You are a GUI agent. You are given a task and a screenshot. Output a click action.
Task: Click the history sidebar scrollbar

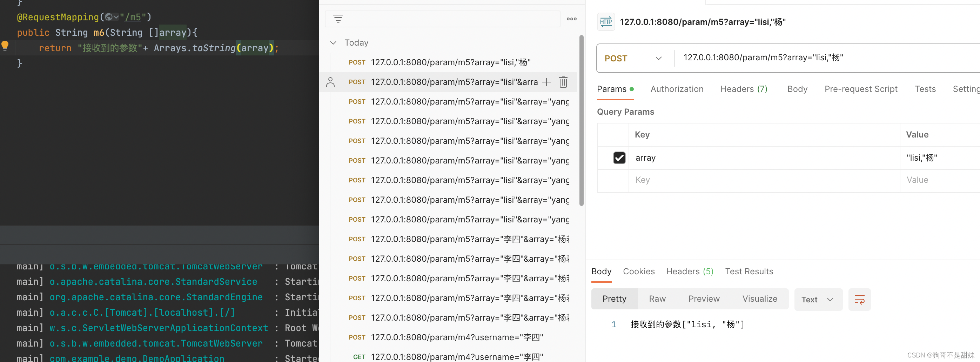581,120
